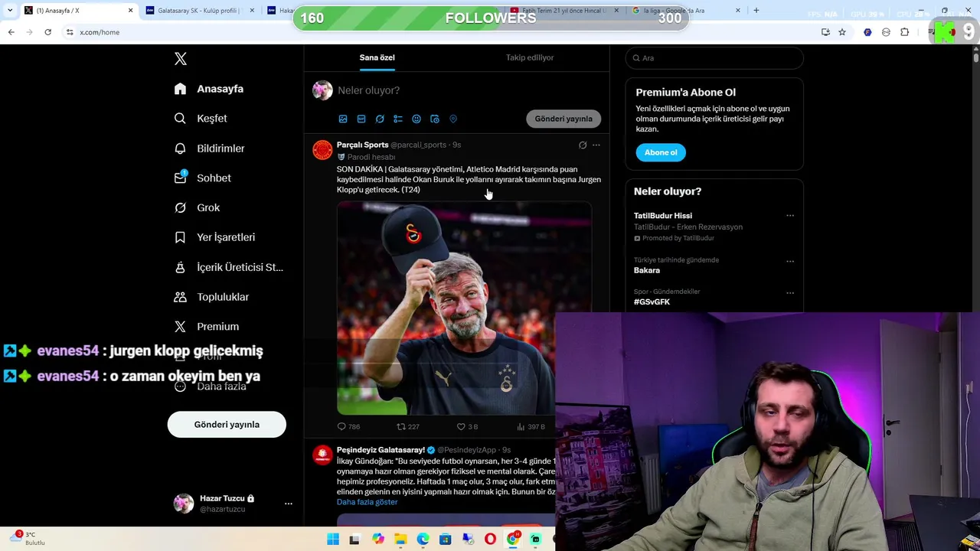Open Keşfet explore page
Viewport: 980px width, 551px height.
(201, 119)
